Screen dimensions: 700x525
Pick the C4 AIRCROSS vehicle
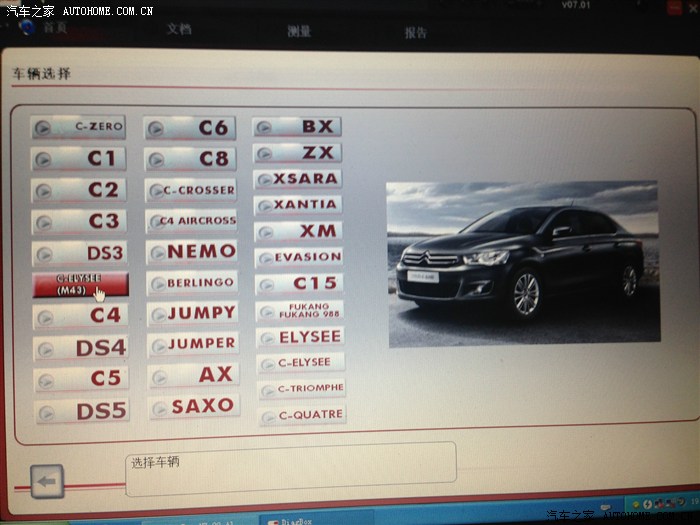pos(191,221)
